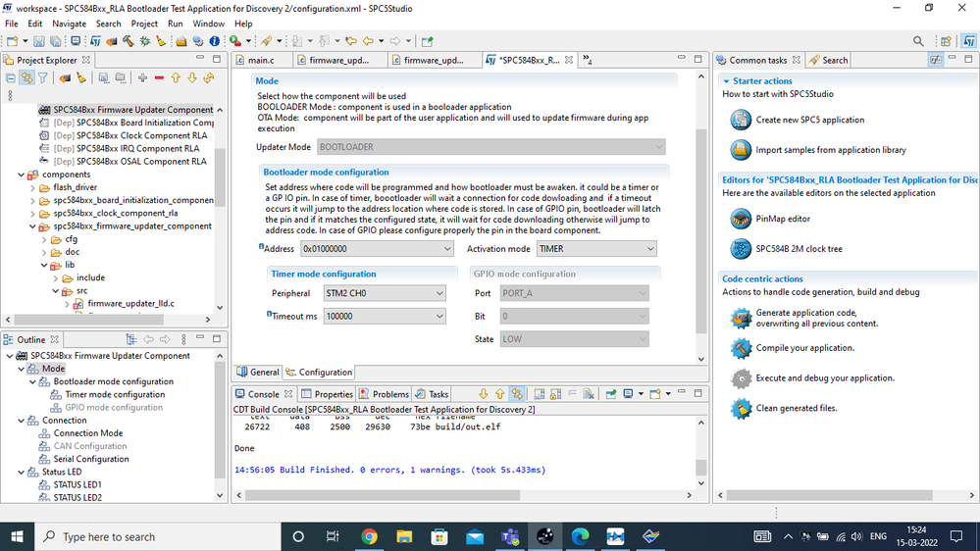The height and width of the screenshot is (551, 980).
Task: Click the Common tasks horizontal scrollbar
Action: click(829, 495)
